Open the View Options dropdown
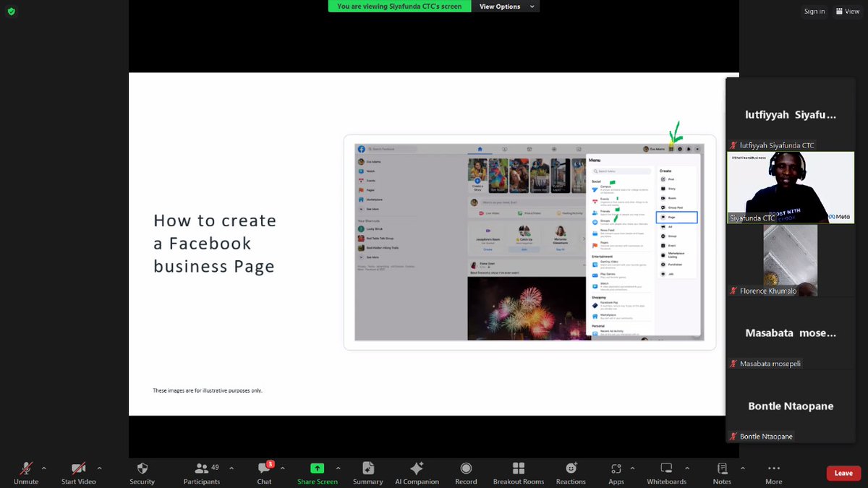Screen dimensions: 868x488 tap(506, 7)
